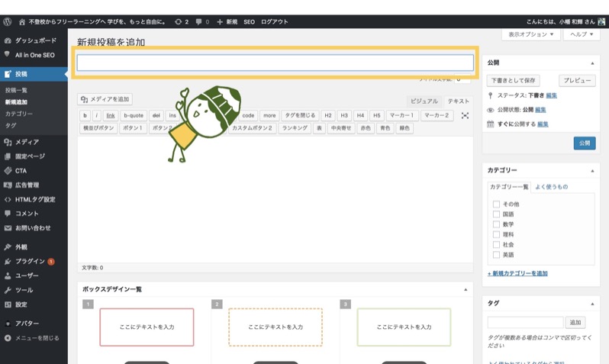
Task: Click the プラグイン plug icon
Action: tap(8, 262)
